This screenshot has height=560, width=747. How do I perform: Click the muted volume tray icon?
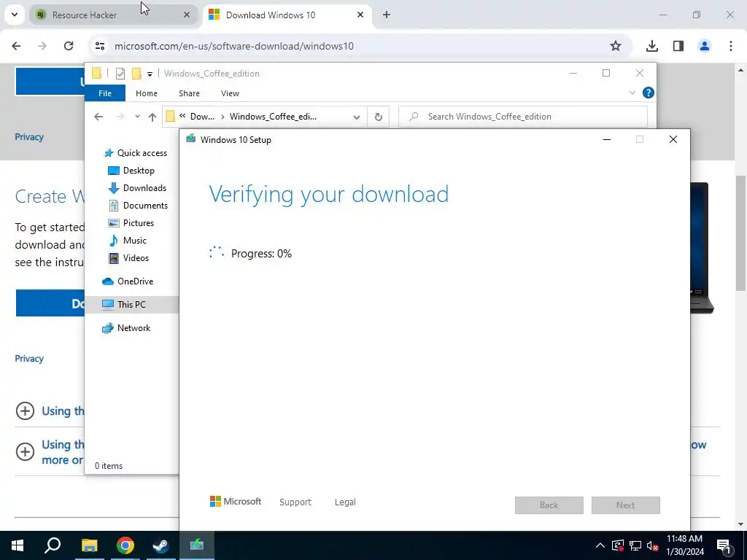coord(652,545)
